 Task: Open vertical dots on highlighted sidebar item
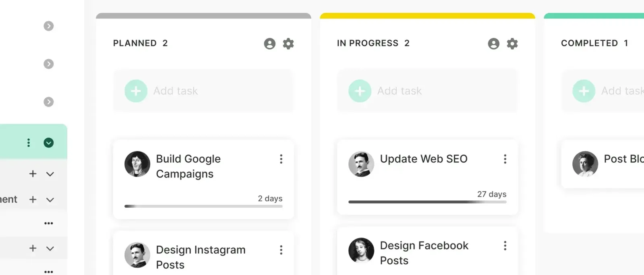point(29,143)
